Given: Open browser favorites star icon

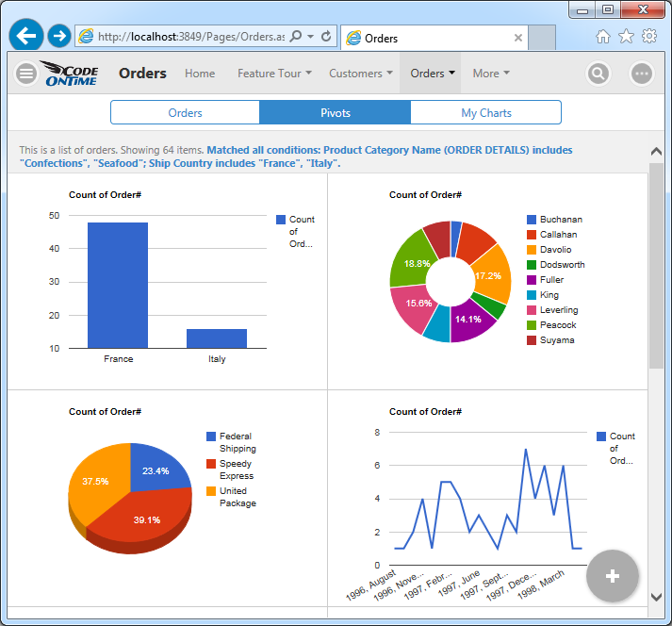Looking at the screenshot, I should [626, 37].
